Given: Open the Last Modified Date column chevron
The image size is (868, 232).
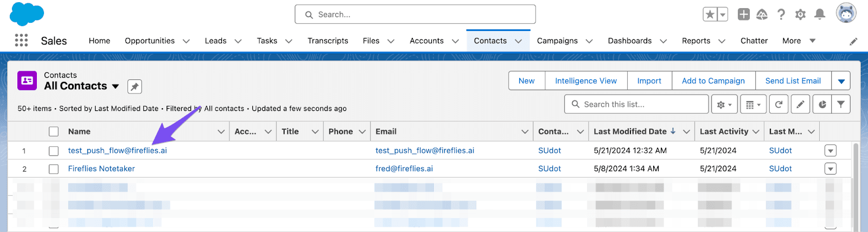Looking at the screenshot, I should [686, 131].
